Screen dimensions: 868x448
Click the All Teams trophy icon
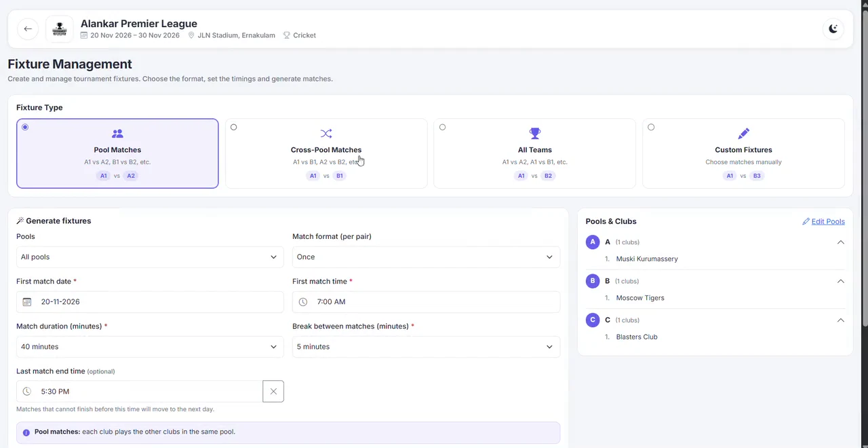click(x=534, y=134)
